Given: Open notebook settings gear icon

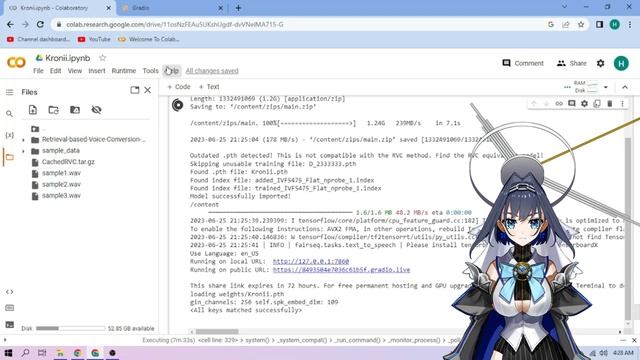Looking at the screenshot, I should click(600, 63).
